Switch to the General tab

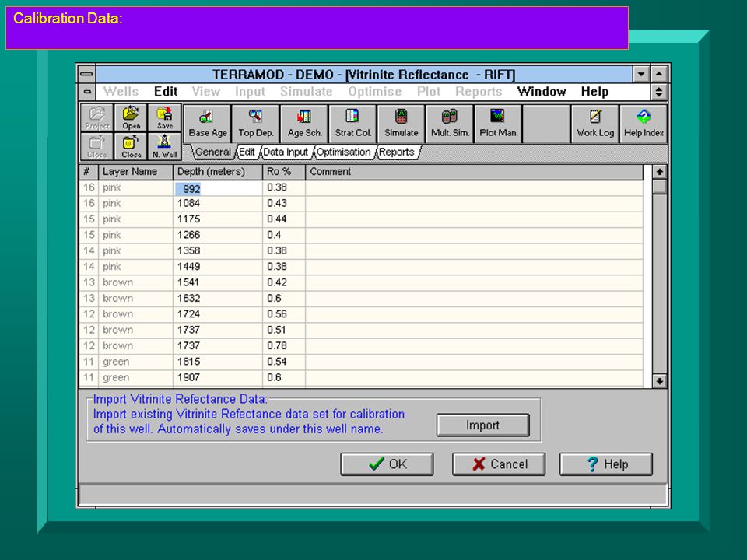click(212, 152)
